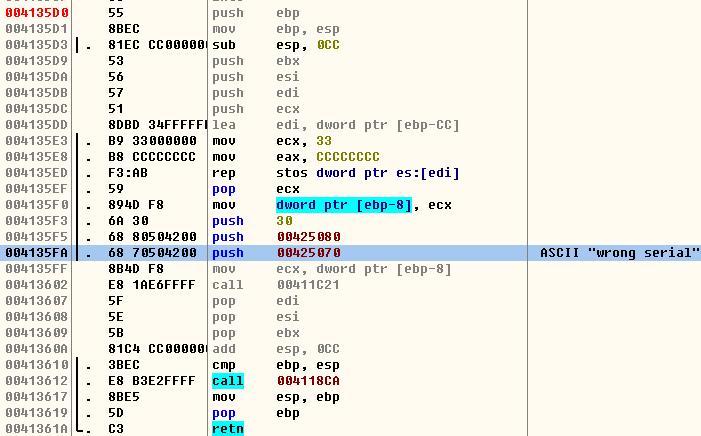Select address 004135ED
This screenshot has width=701, height=436.
pos(37,173)
